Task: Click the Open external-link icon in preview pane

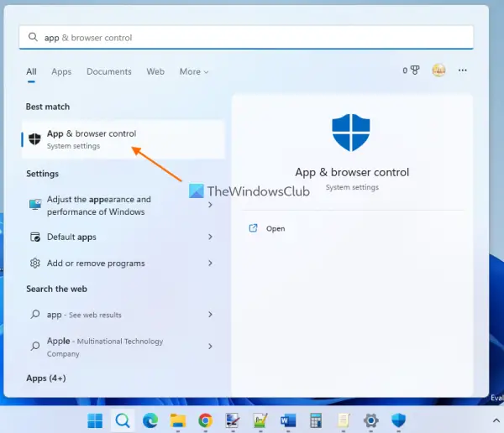Action: coord(253,228)
